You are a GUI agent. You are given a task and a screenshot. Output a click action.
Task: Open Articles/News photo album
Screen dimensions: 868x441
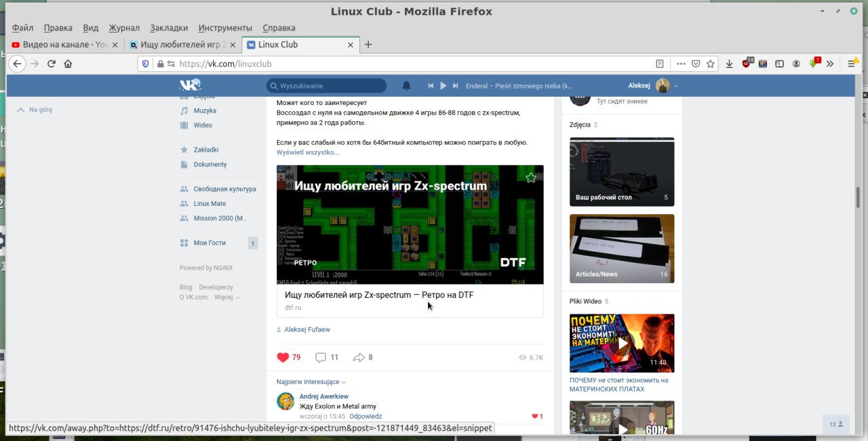click(x=622, y=249)
